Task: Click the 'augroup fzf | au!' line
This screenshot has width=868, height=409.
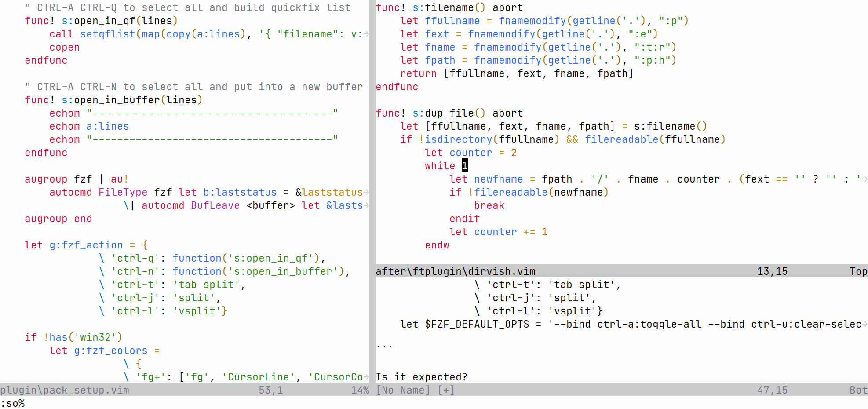Action: tap(77, 179)
